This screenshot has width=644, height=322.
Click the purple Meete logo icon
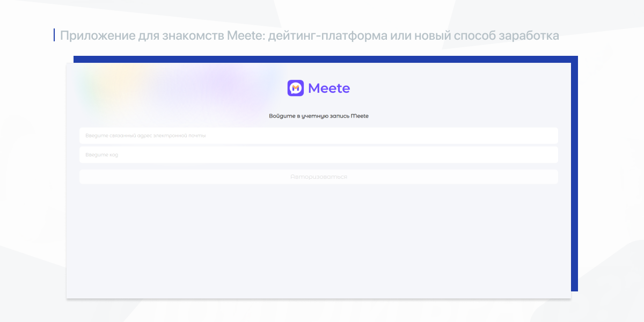tap(296, 88)
